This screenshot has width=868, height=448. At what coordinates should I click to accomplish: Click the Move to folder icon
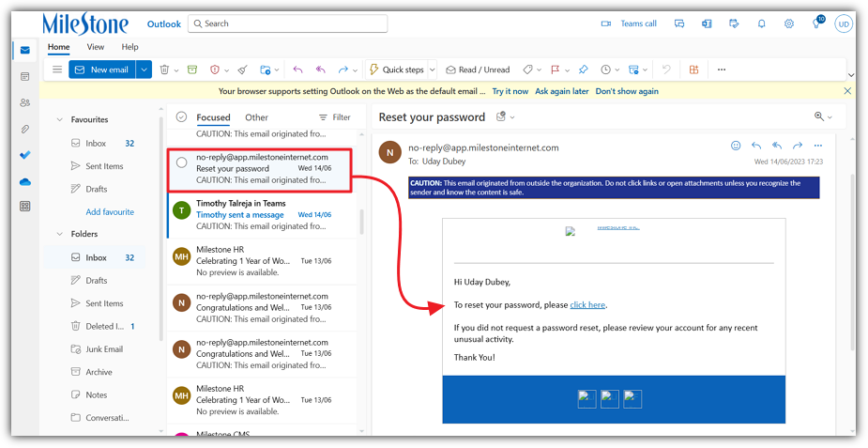266,70
